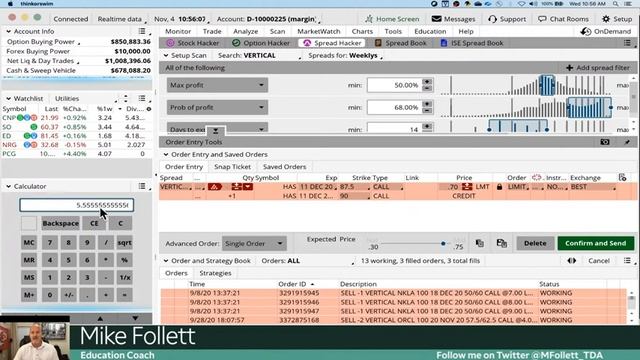Click Cancel in order book

coord(599,261)
